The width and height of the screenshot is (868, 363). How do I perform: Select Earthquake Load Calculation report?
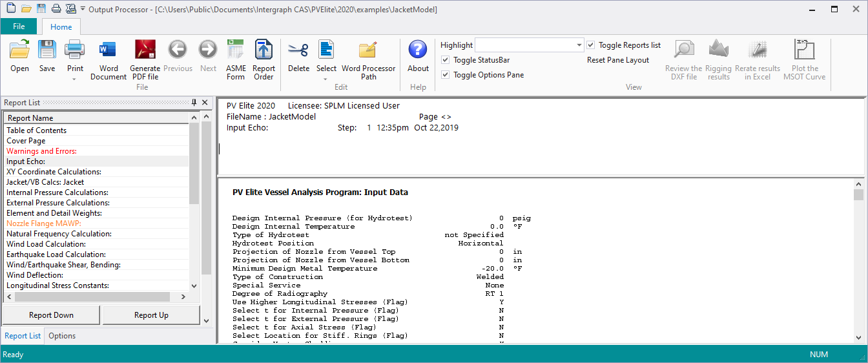pos(96,254)
